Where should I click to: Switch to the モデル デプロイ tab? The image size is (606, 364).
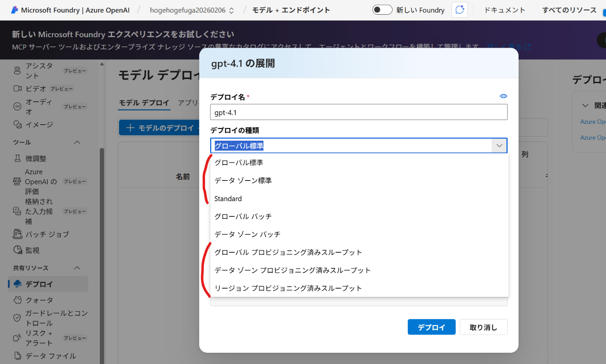click(144, 103)
